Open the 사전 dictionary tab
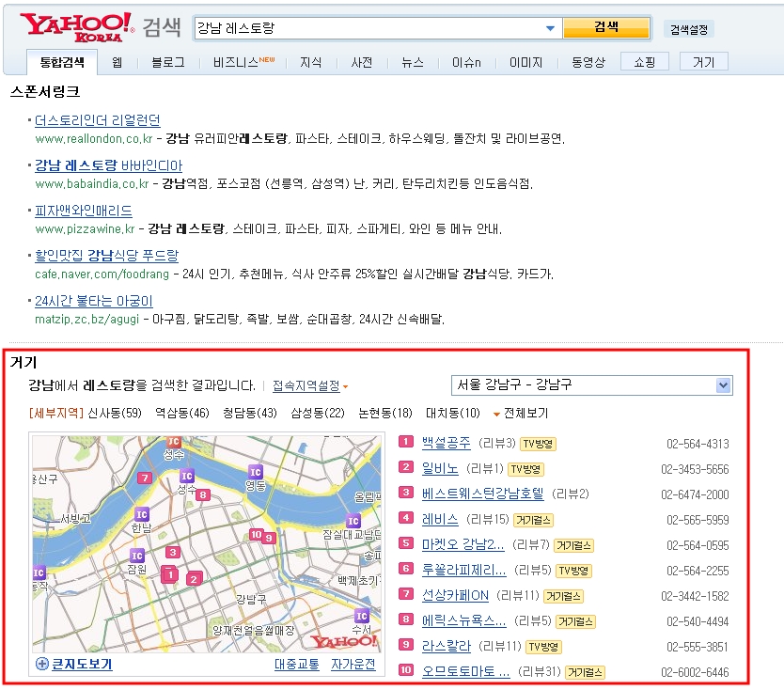This screenshot has height=690, width=784. [x=362, y=62]
